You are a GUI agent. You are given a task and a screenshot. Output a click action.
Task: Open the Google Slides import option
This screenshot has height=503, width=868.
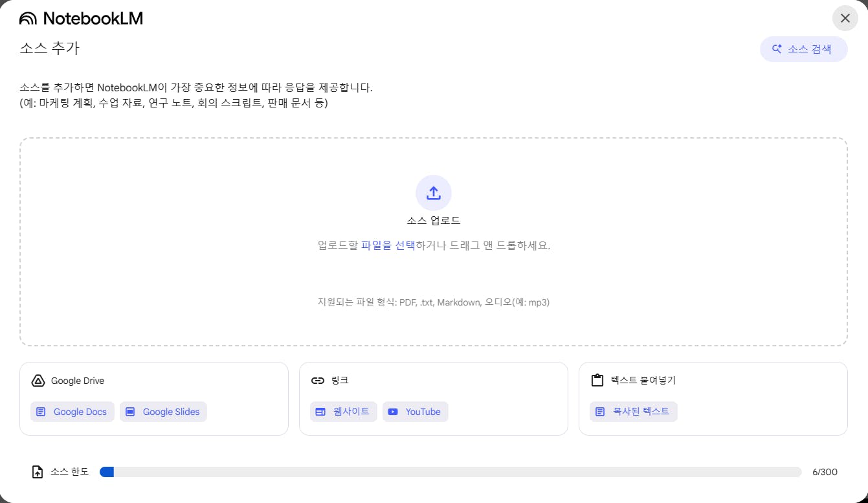[x=162, y=412]
